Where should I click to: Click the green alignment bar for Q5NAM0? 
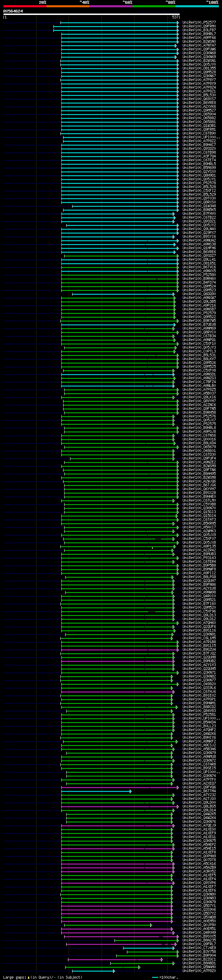pyautogui.click(x=102, y=967)
